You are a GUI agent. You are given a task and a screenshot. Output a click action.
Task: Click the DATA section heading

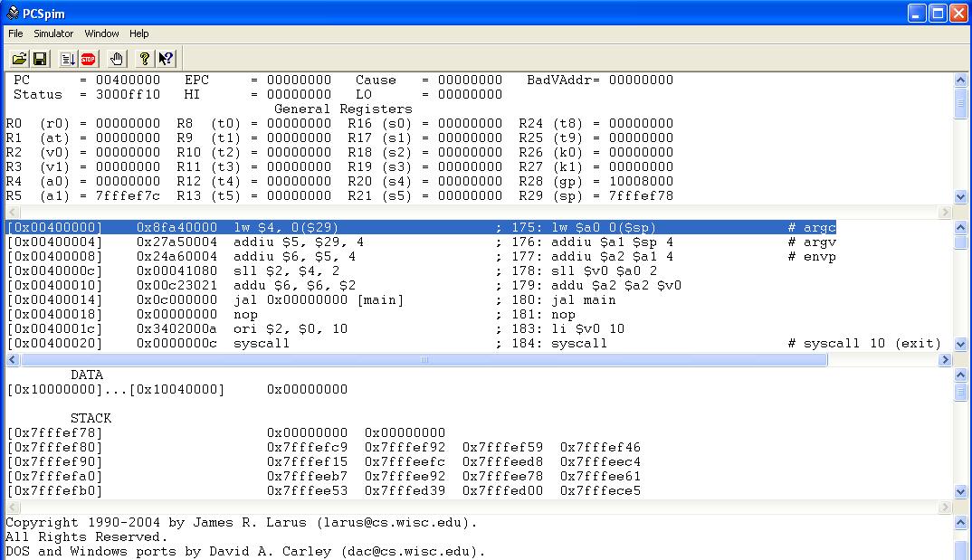coord(87,375)
